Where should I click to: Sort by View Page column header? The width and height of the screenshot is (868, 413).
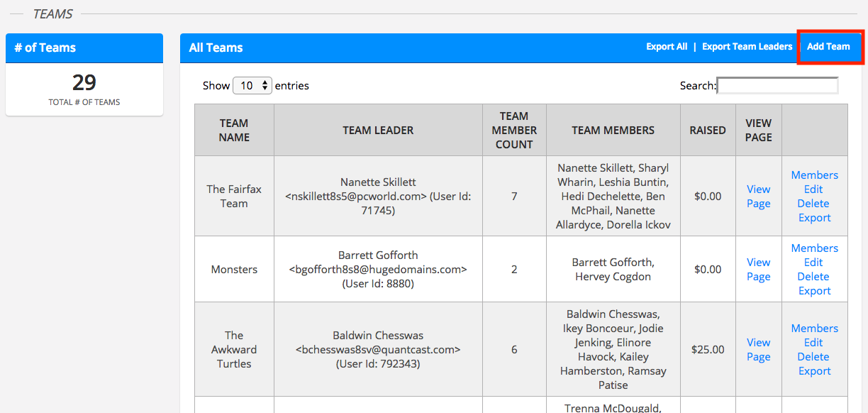click(x=759, y=131)
